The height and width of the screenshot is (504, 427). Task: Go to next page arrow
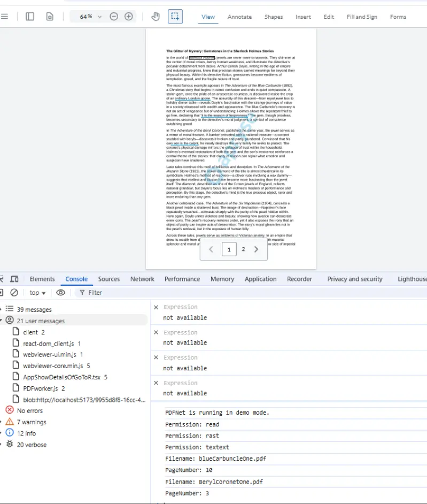pos(256,249)
